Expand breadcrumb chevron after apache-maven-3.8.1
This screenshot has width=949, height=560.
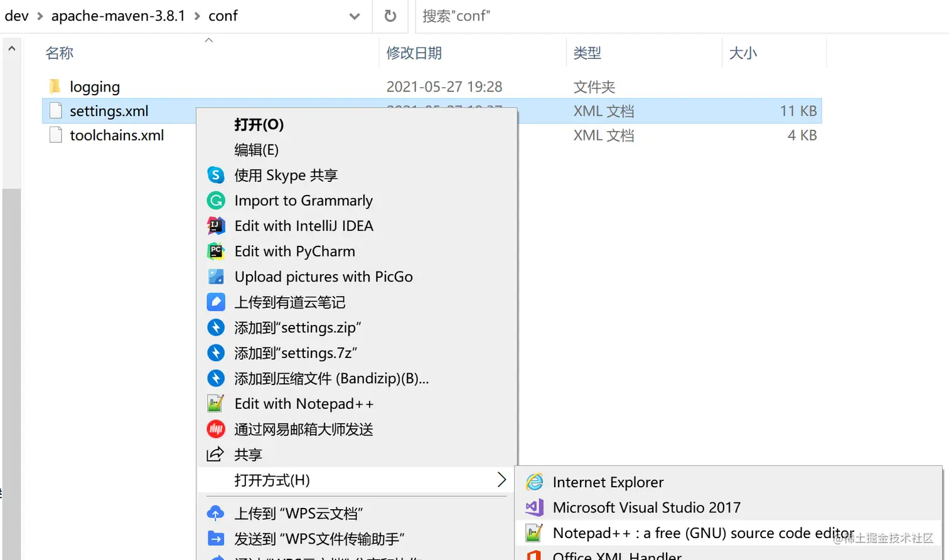point(197,16)
